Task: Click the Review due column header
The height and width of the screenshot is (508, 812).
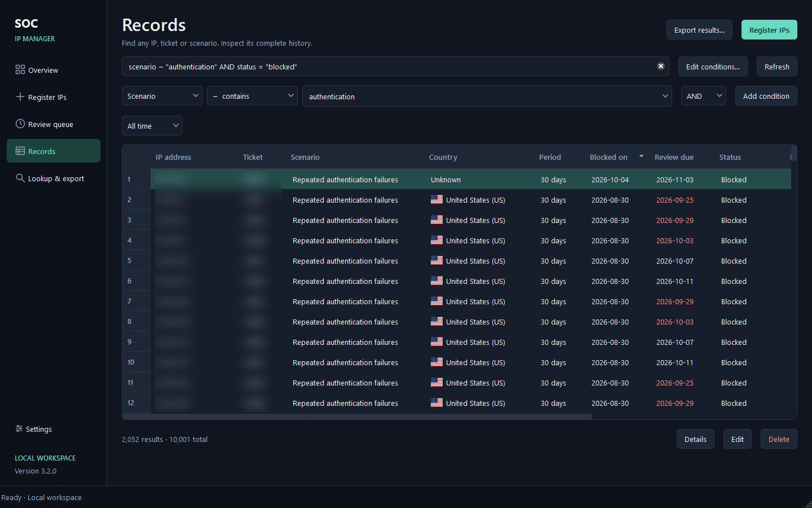Action: [674, 157]
